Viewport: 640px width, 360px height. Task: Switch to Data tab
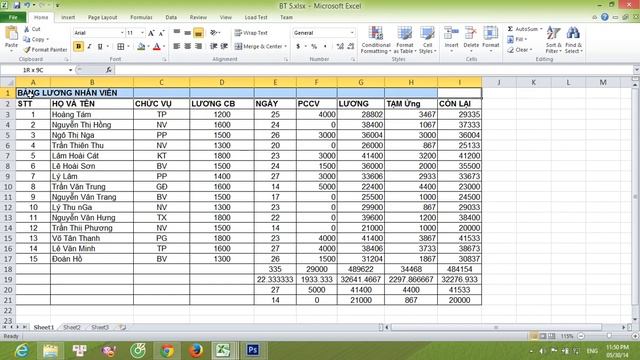click(x=171, y=18)
